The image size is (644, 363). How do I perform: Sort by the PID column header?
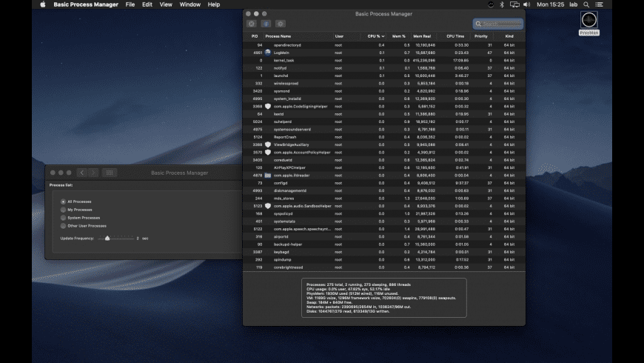tap(255, 36)
